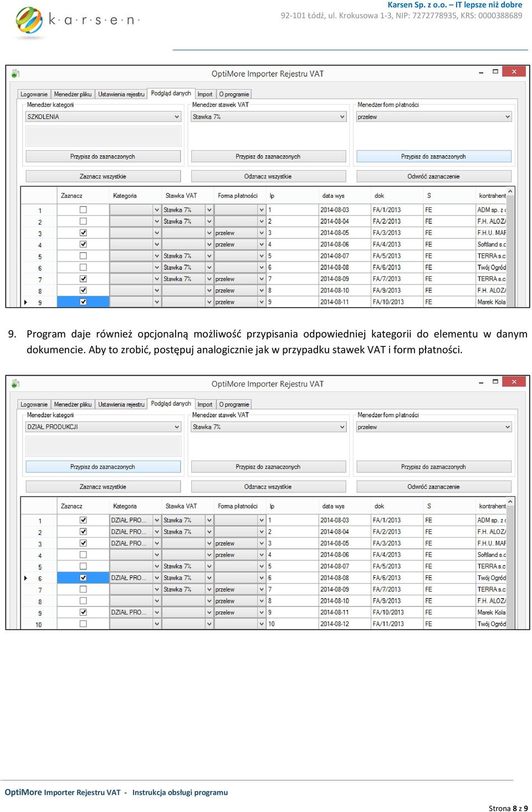Open O programie tab in DZIAŁ PRODUKCJI window

[234, 405]
